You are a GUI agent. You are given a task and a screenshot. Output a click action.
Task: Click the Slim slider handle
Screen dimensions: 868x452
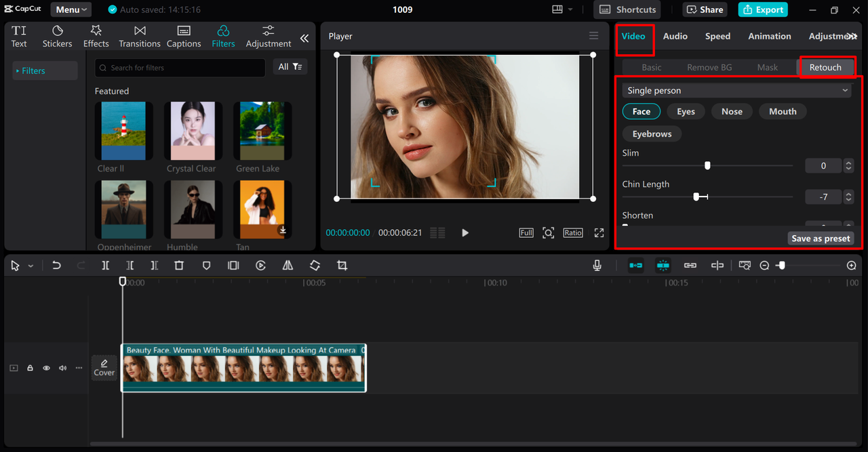pos(707,165)
